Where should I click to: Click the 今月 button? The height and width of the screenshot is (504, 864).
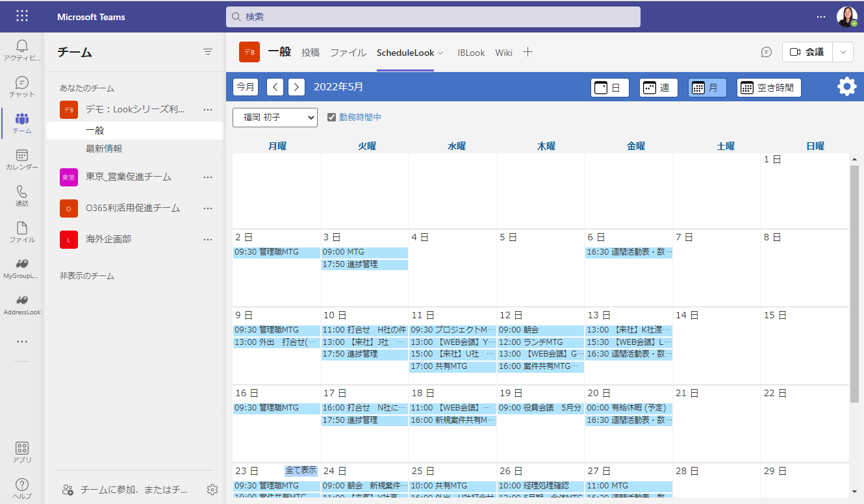coord(246,87)
